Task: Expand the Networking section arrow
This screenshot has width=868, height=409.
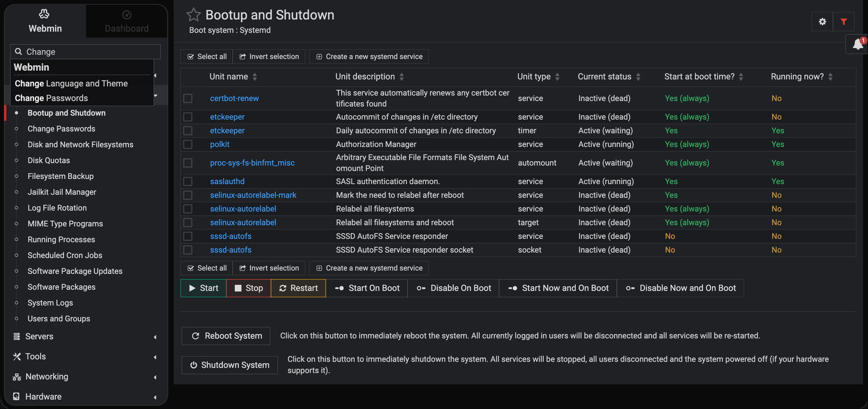Action: (x=155, y=377)
